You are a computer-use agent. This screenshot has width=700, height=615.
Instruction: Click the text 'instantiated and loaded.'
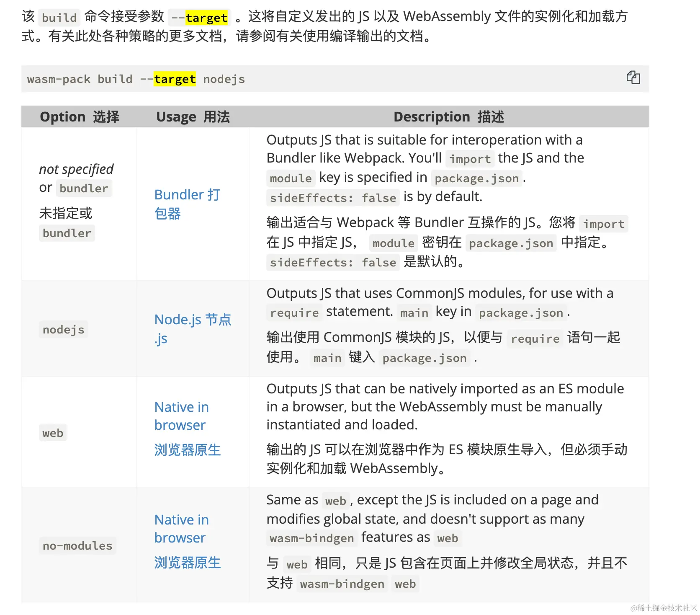(x=342, y=424)
